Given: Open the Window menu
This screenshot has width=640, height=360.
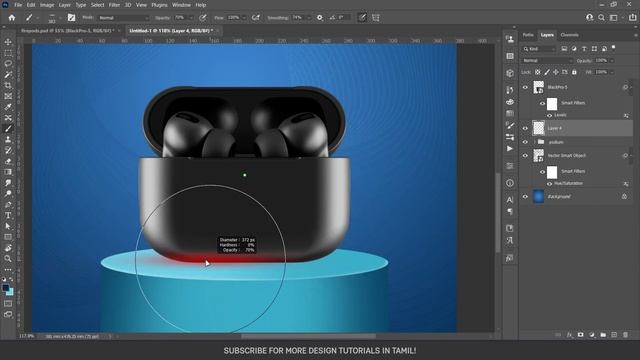Looking at the screenshot, I should (x=181, y=5).
